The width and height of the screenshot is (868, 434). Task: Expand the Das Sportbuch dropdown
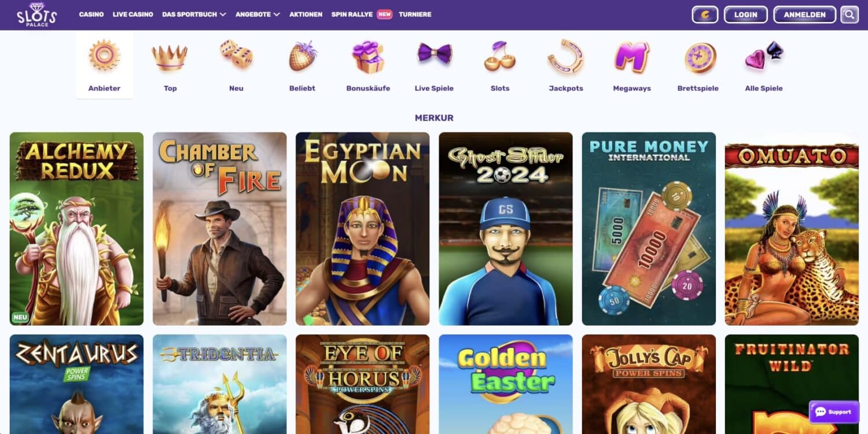[x=194, y=14]
